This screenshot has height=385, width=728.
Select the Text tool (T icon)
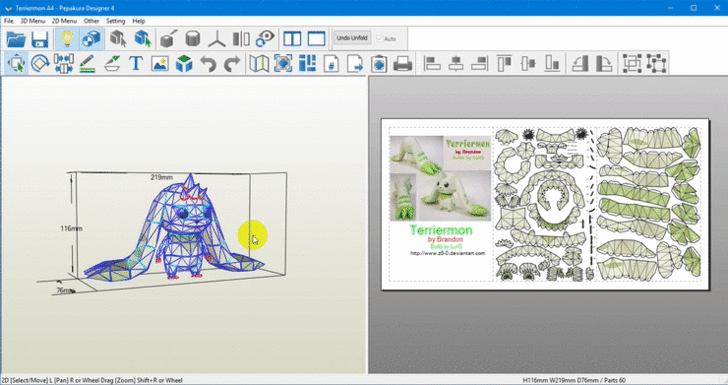point(136,64)
